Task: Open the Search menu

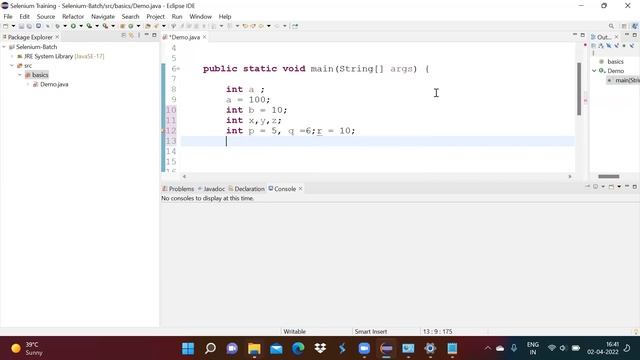Action: 130,17
